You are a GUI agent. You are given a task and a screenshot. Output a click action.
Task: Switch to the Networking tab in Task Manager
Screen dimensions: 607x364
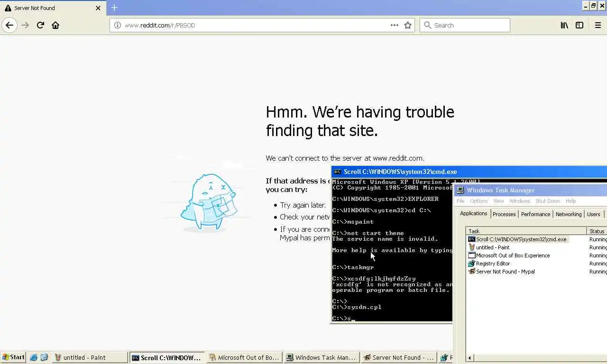568,214
